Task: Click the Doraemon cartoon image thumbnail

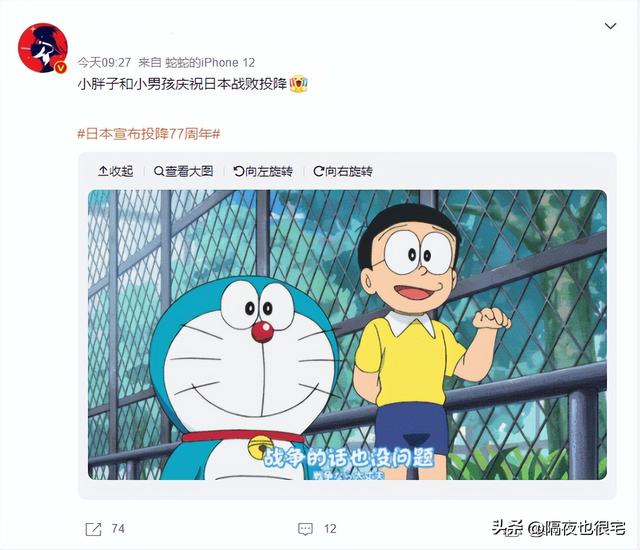Action: 347,335
